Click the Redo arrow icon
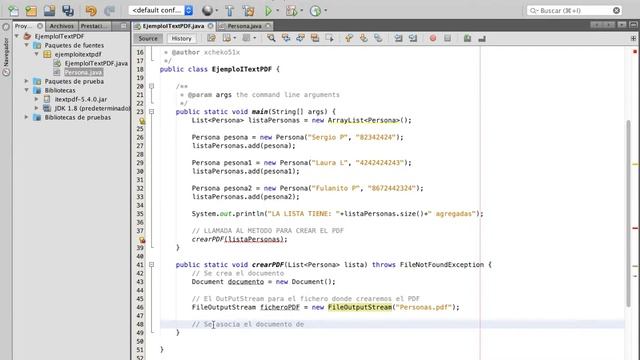Viewport: 640px width, 360px height. tap(109, 11)
